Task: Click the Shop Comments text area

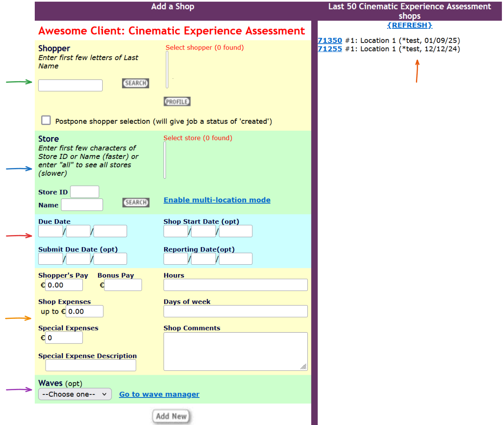Action: point(236,352)
